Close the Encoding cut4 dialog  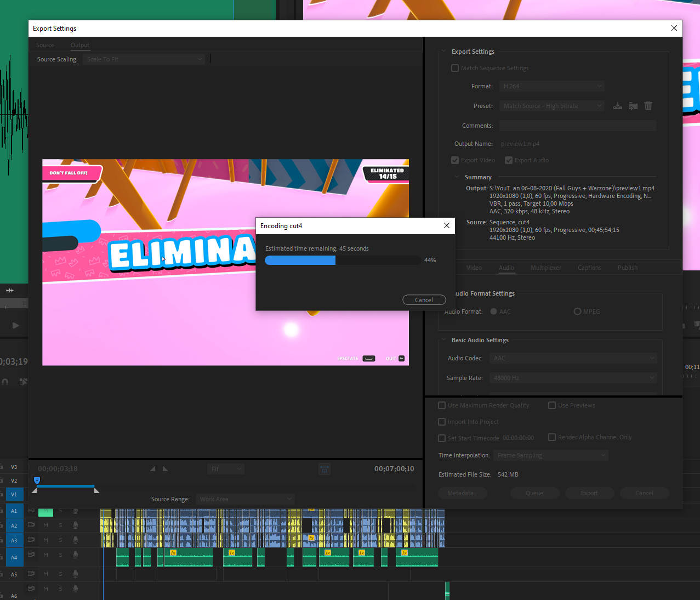point(447,225)
